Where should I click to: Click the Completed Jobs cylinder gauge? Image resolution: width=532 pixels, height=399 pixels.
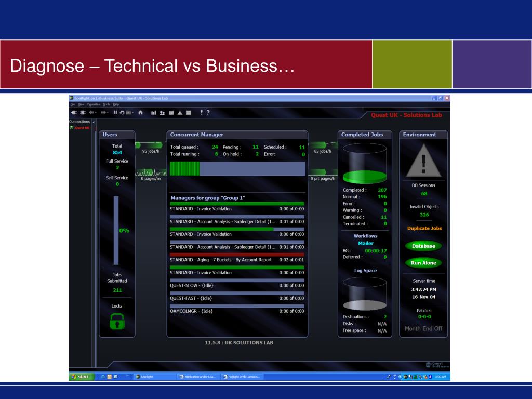tap(365, 164)
